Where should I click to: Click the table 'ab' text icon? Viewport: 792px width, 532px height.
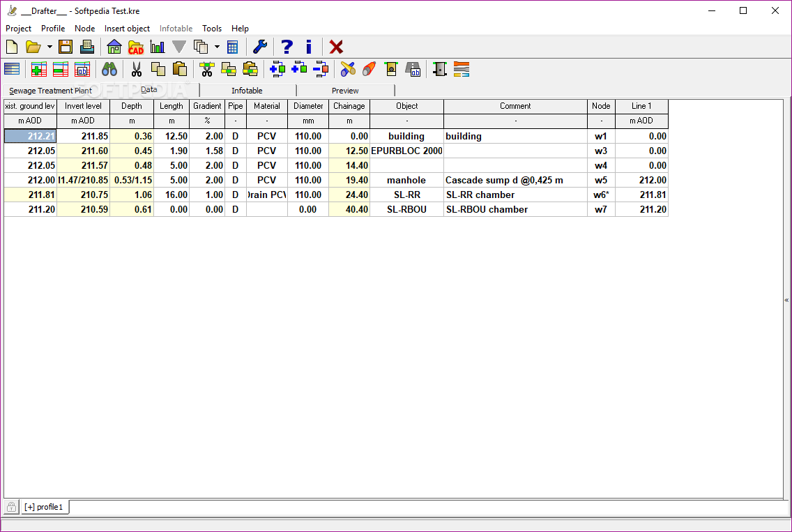point(82,69)
